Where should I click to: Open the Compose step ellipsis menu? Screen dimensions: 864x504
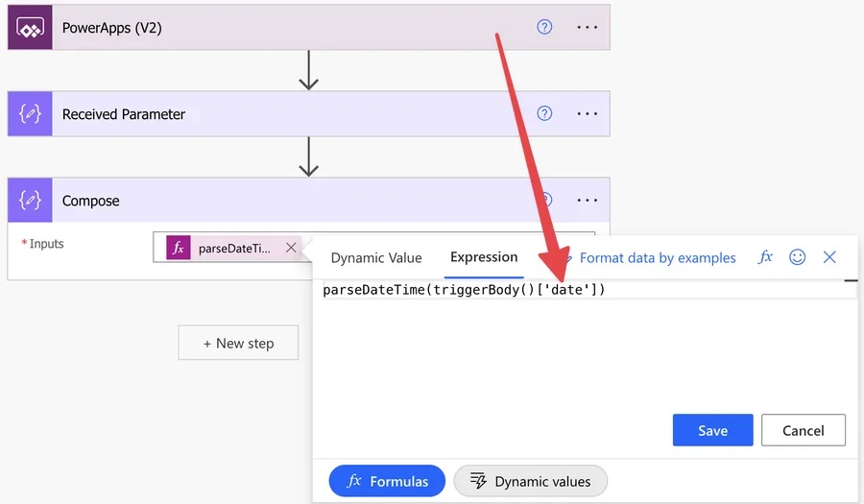[x=587, y=201]
